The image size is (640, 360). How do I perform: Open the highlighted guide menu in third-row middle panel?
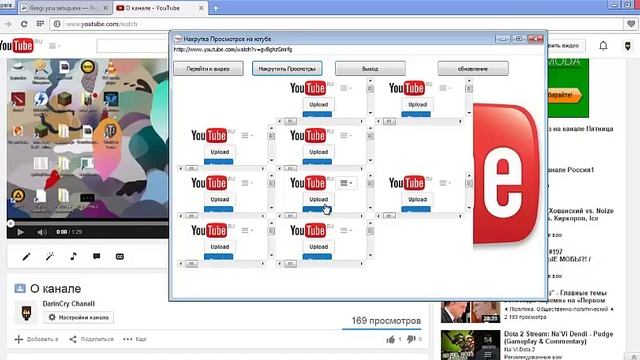[346, 183]
